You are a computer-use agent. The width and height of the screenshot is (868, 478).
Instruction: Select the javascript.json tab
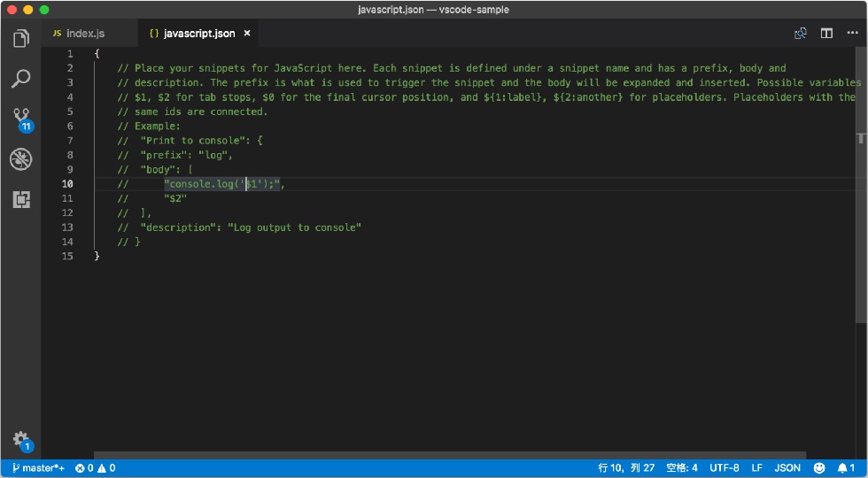192,34
